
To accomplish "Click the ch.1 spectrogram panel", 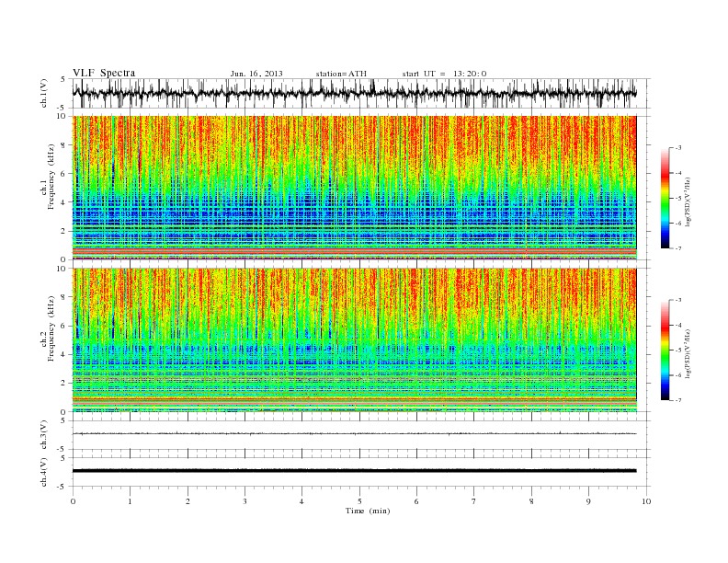I will (x=355, y=188).
